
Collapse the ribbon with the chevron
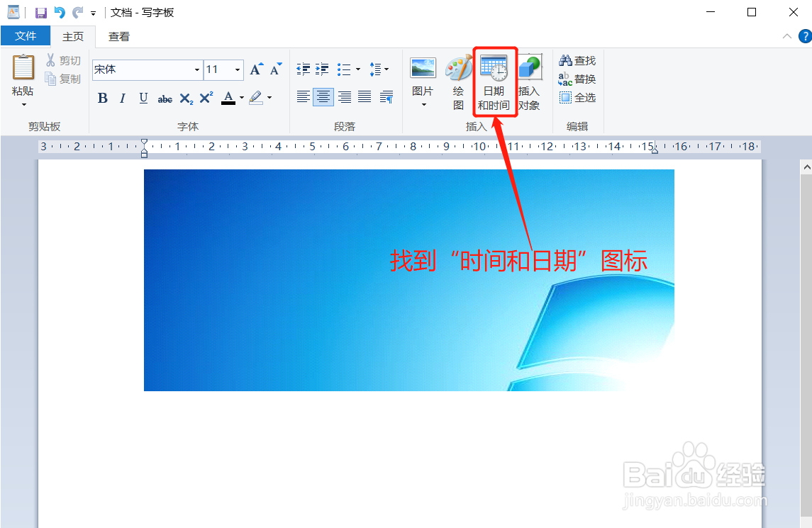coord(786,36)
